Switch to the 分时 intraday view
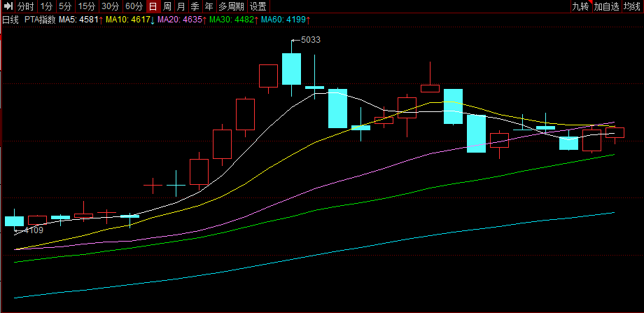The height and width of the screenshot is (313, 644). pyautogui.click(x=27, y=6)
